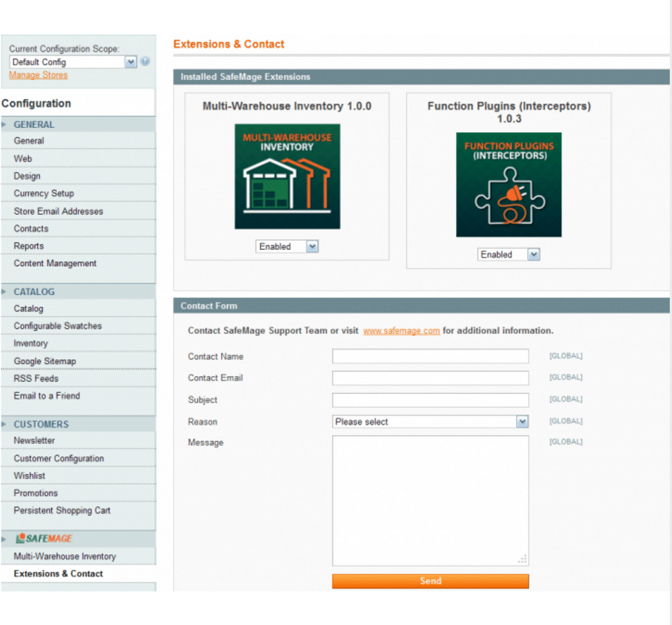
Task: Open the www.safemage.com link
Action: (401, 331)
